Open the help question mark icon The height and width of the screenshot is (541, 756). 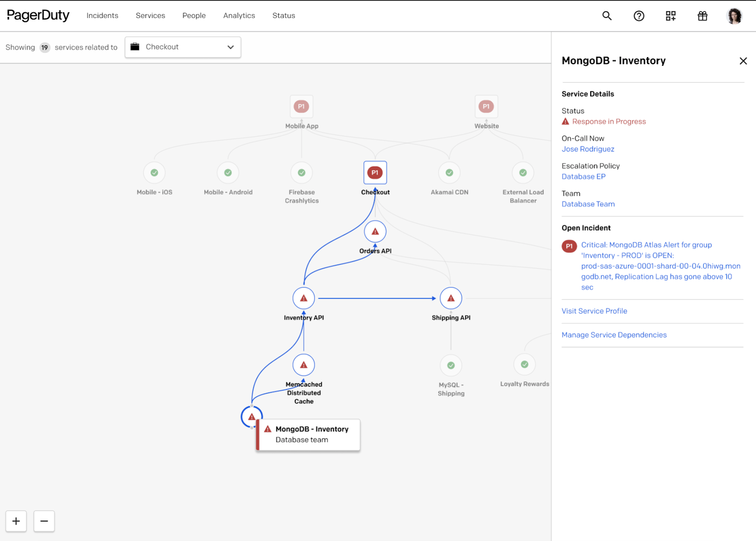coord(639,16)
